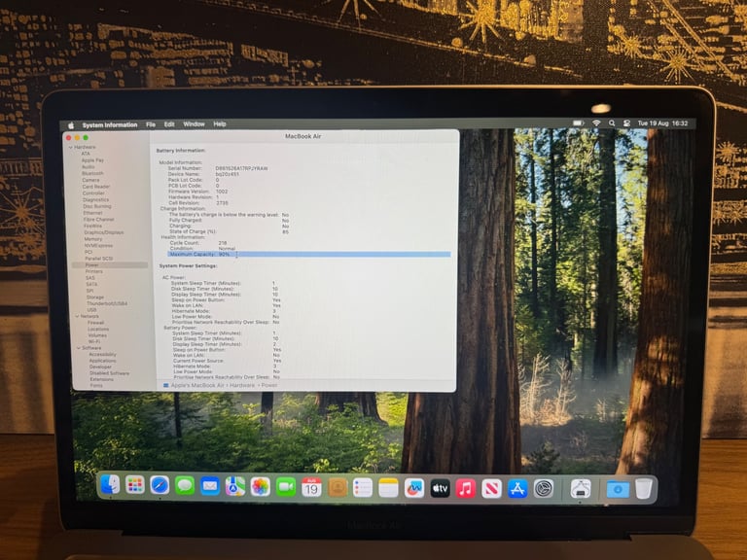This screenshot has width=747, height=560.
Task: Open the File menu
Action: click(151, 124)
